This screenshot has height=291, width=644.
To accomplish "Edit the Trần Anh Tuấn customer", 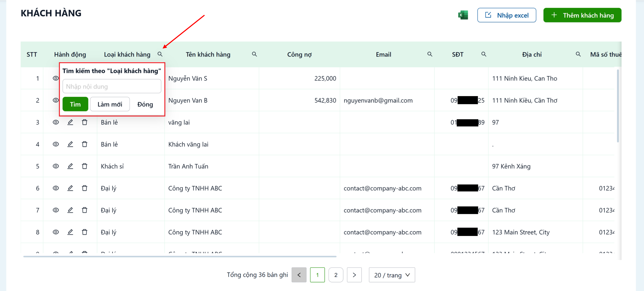I will (70, 166).
